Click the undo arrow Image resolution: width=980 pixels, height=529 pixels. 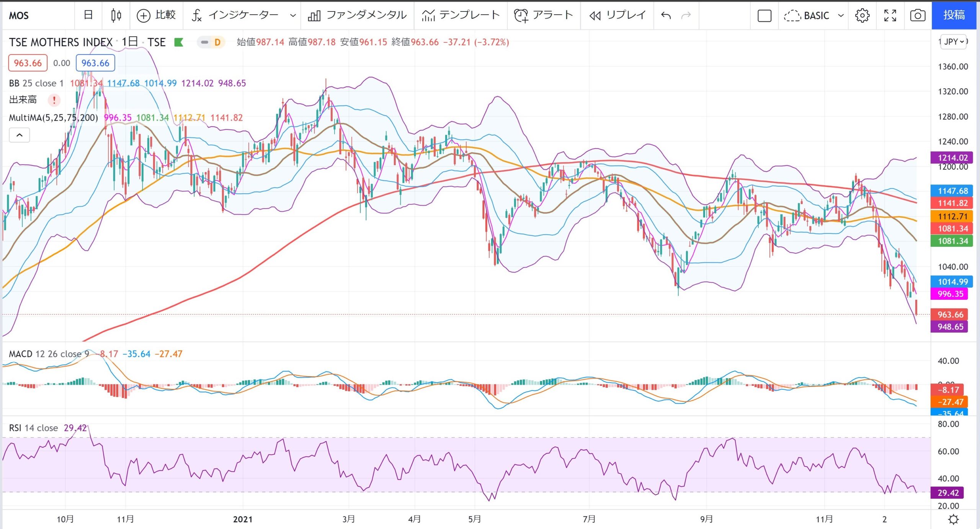666,15
